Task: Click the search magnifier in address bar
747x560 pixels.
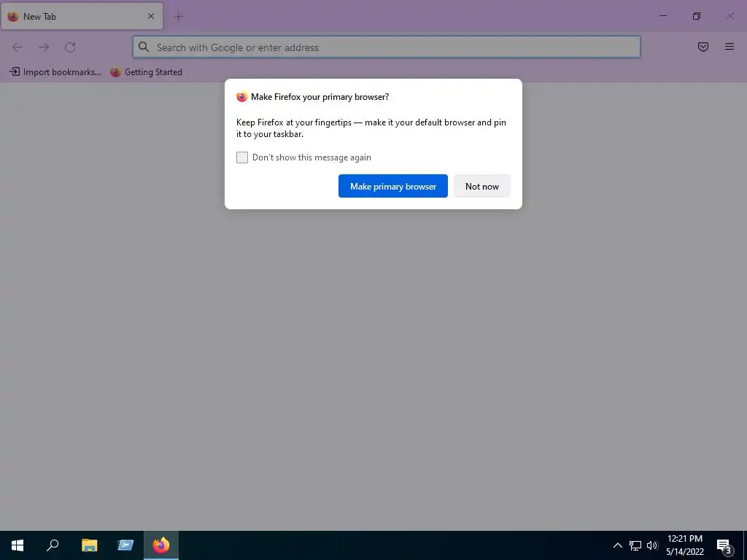Action: click(x=144, y=47)
